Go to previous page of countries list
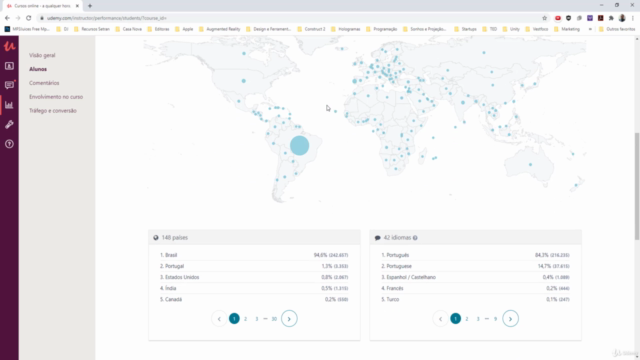The height and width of the screenshot is (360, 640). (219, 319)
